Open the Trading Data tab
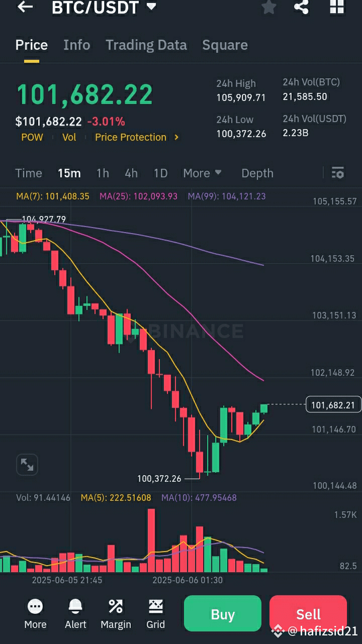This screenshot has height=644, width=362. pyautogui.click(x=146, y=45)
